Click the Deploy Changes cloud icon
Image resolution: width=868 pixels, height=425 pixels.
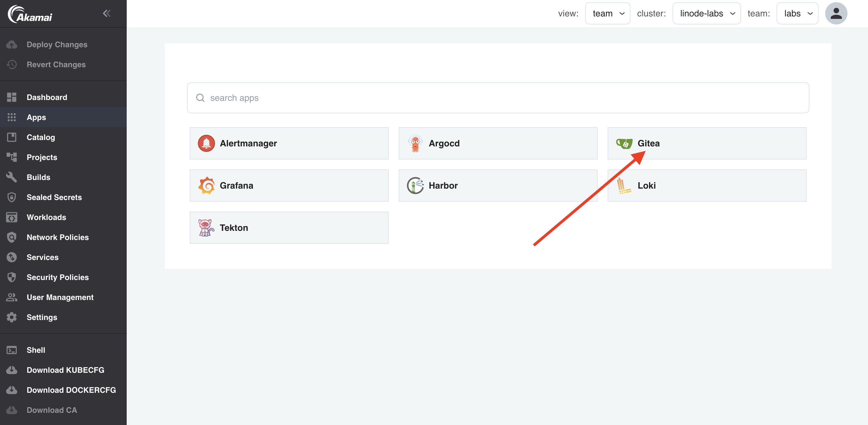[x=12, y=44]
